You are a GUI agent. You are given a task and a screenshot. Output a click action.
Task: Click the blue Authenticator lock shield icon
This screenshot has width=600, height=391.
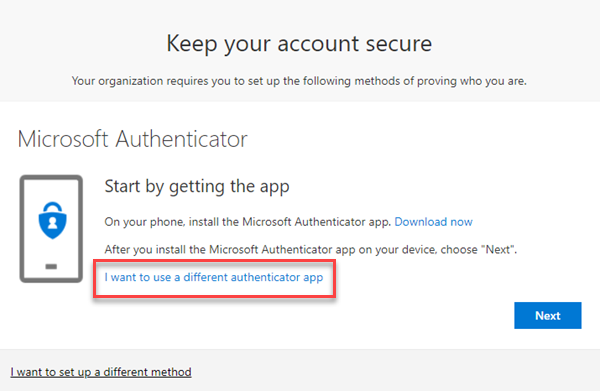(53, 220)
